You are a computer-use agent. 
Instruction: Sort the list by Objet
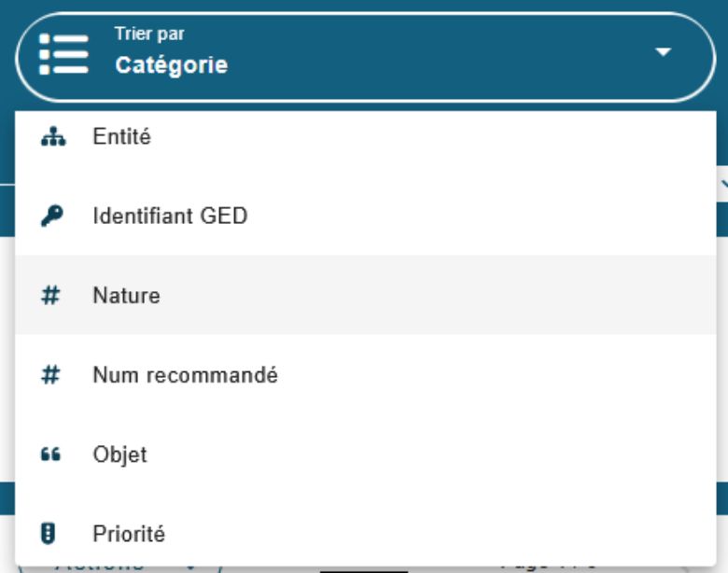[119, 455]
